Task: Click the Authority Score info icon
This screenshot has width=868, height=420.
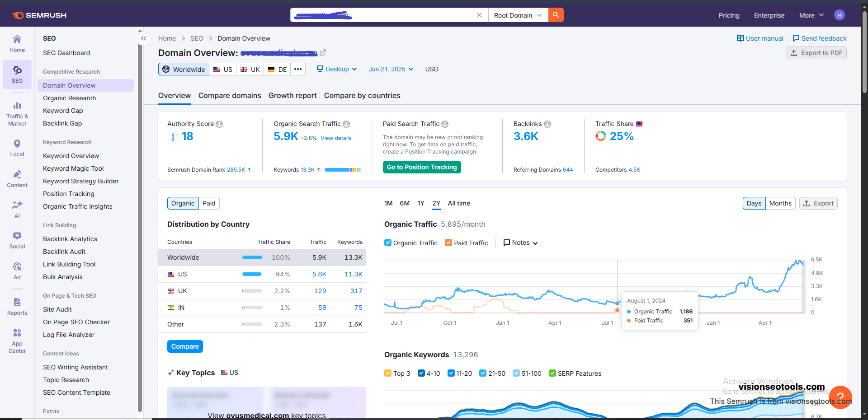Action: point(219,124)
